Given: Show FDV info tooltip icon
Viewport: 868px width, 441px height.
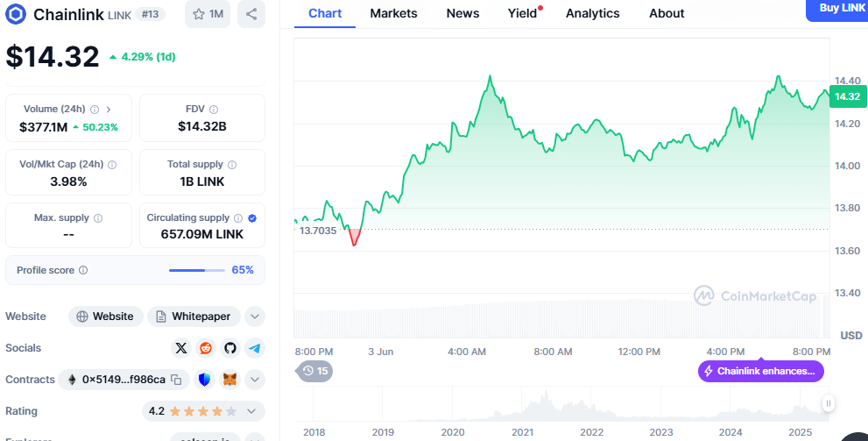Looking at the screenshot, I should point(214,109).
